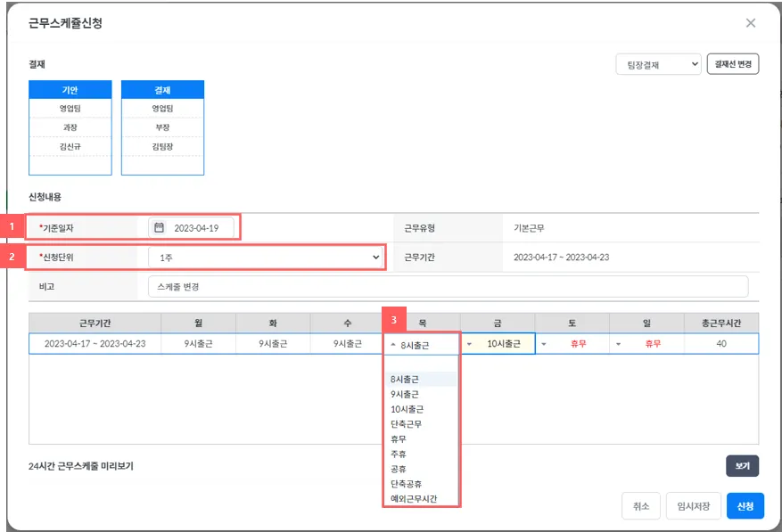Click the 부장 position row in 결재 box
This screenshot has width=782, height=532.
[x=162, y=127]
